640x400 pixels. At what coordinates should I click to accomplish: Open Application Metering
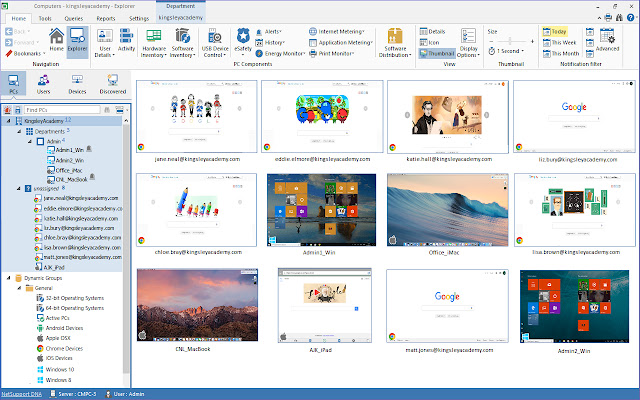(x=341, y=42)
